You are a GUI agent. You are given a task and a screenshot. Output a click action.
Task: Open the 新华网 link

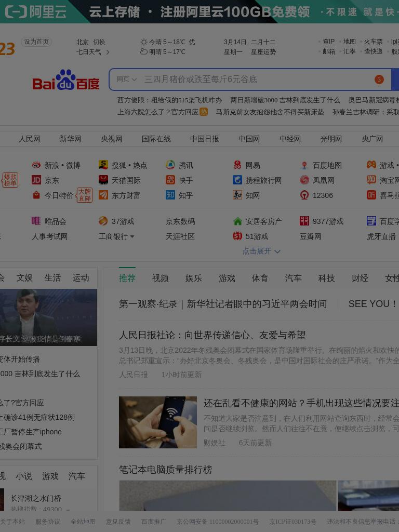click(70, 139)
